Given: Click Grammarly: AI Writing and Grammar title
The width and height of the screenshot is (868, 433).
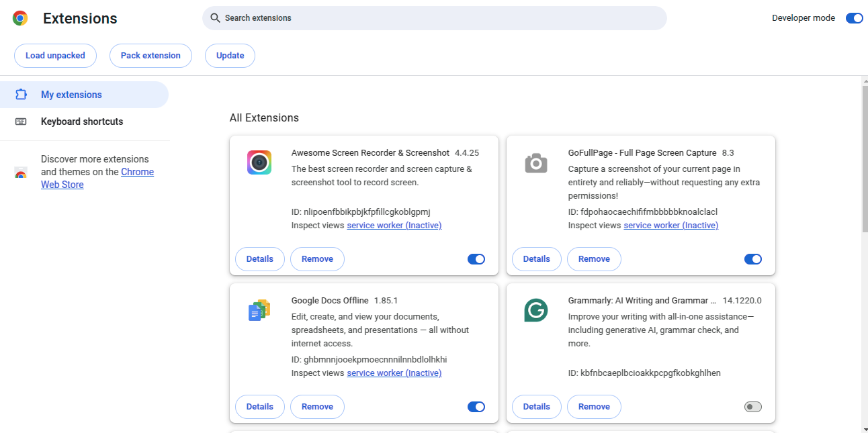Looking at the screenshot, I should (x=642, y=301).
